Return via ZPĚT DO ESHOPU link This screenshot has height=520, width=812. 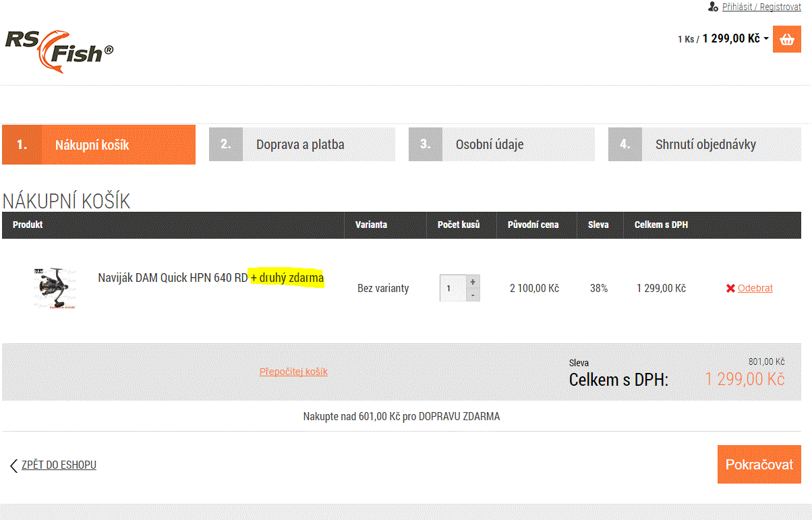tap(59, 465)
